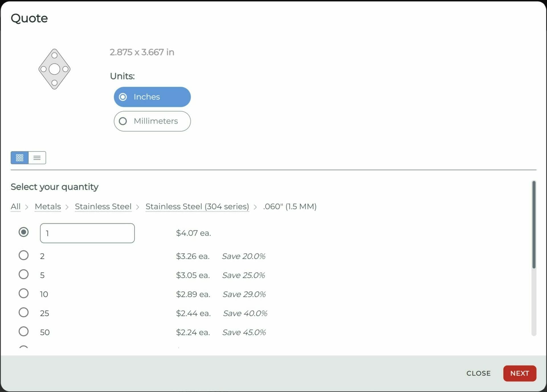
Task: Select quantity of 10 pieces
Action: tap(23, 294)
